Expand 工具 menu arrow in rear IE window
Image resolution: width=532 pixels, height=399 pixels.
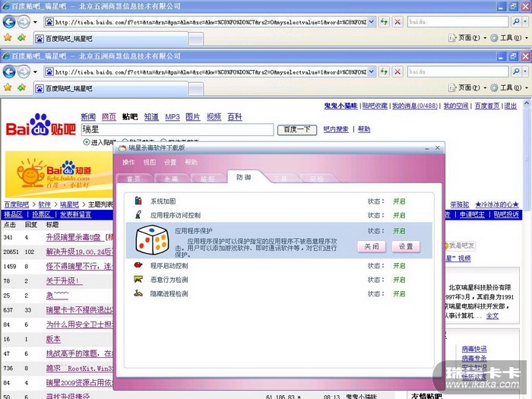(x=526, y=38)
